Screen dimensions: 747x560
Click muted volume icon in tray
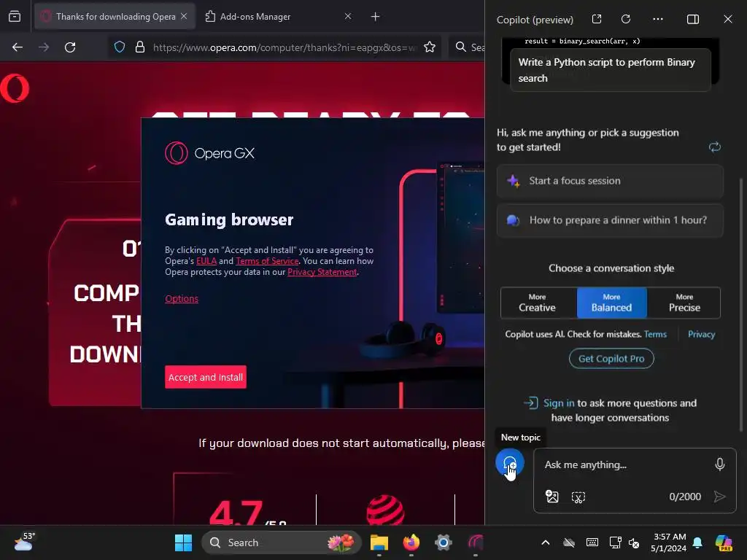pyautogui.click(x=634, y=542)
